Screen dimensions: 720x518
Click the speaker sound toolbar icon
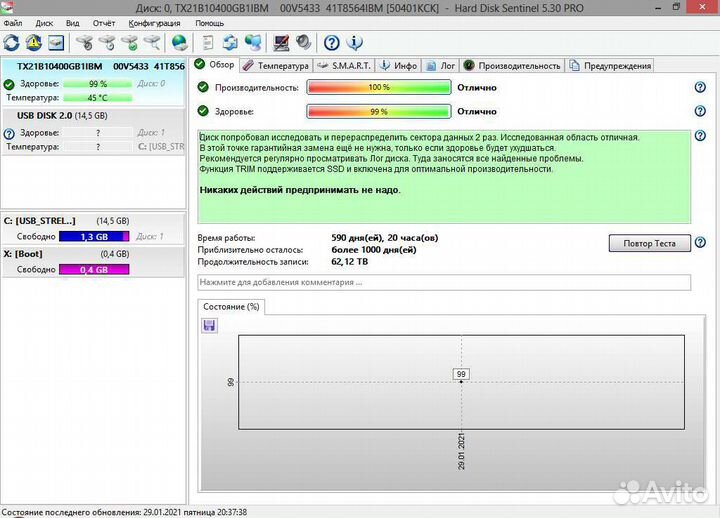tap(302, 43)
